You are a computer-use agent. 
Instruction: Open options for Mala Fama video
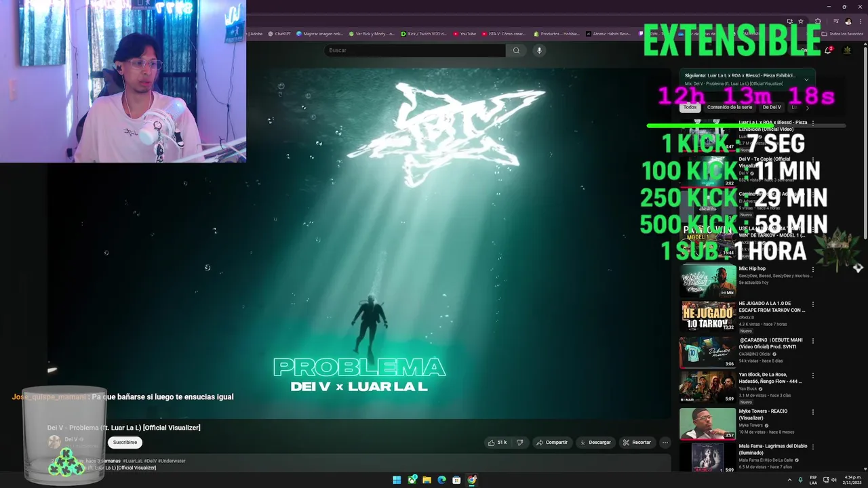813,447
